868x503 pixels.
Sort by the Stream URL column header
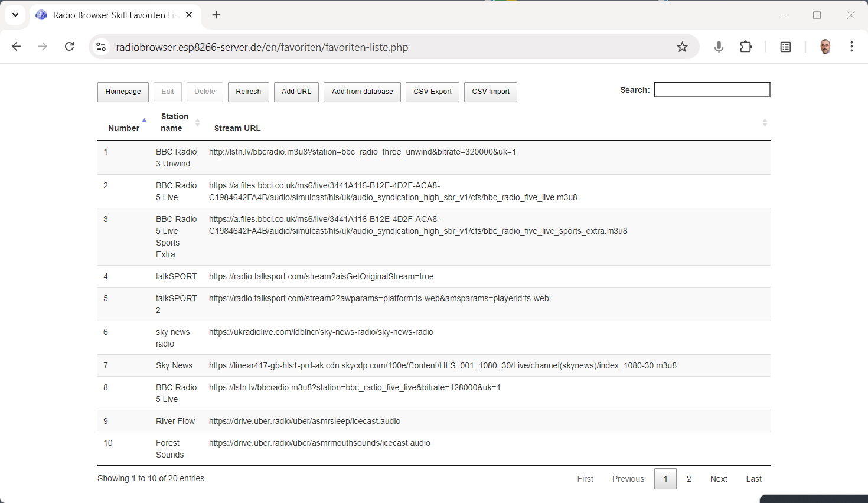487,123
